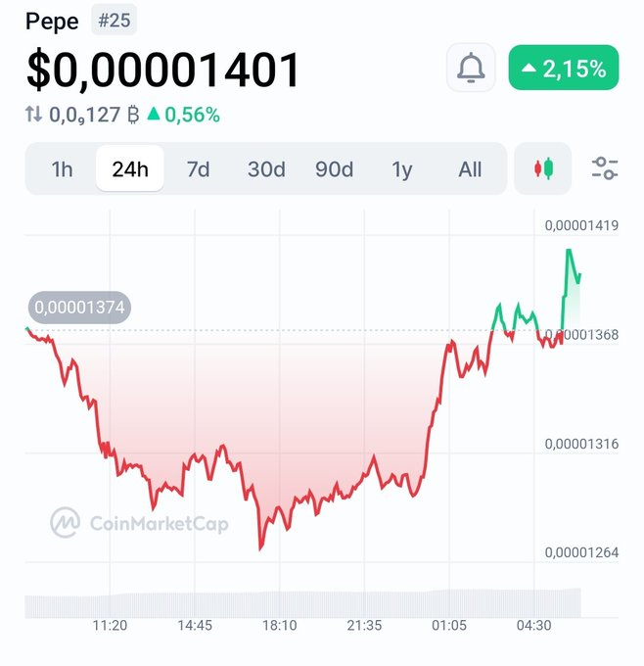Image resolution: width=644 pixels, height=666 pixels.
Task: Choose the 90d time range
Action: pyautogui.click(x=334, y=169)
